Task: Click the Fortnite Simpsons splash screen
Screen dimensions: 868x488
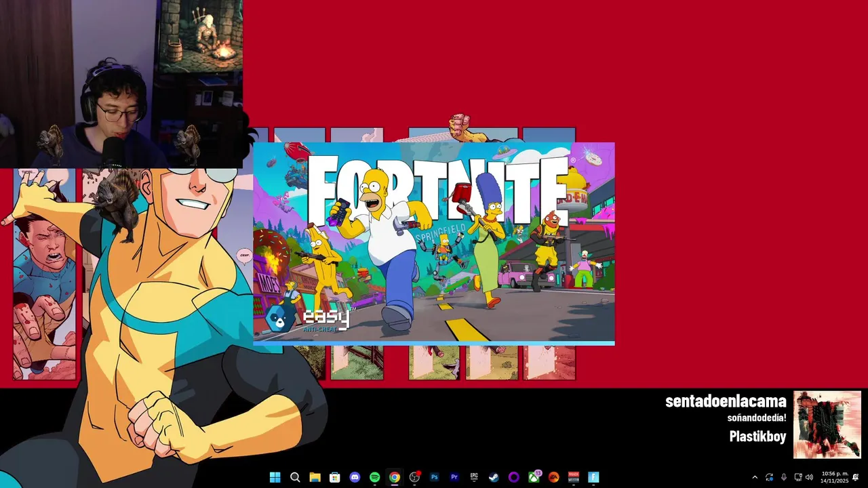Action: click(x=434, y=244)
